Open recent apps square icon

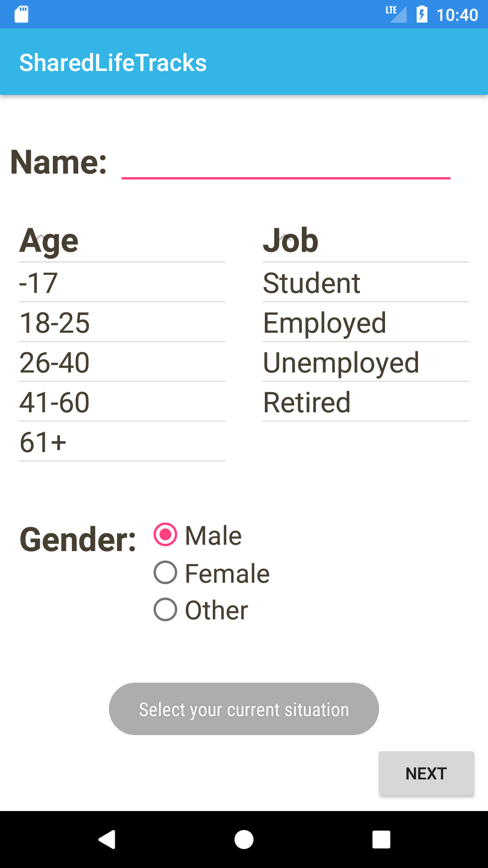[381, 840]
